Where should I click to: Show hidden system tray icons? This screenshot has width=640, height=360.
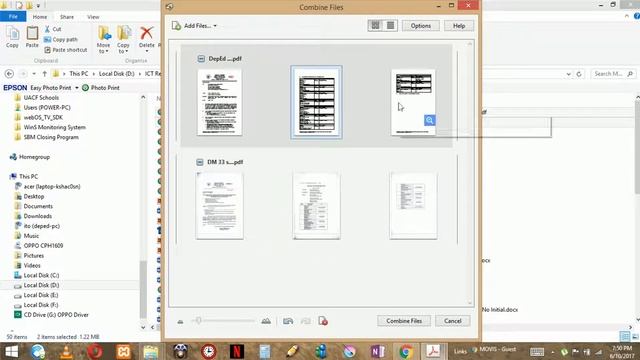pos(553,352)
